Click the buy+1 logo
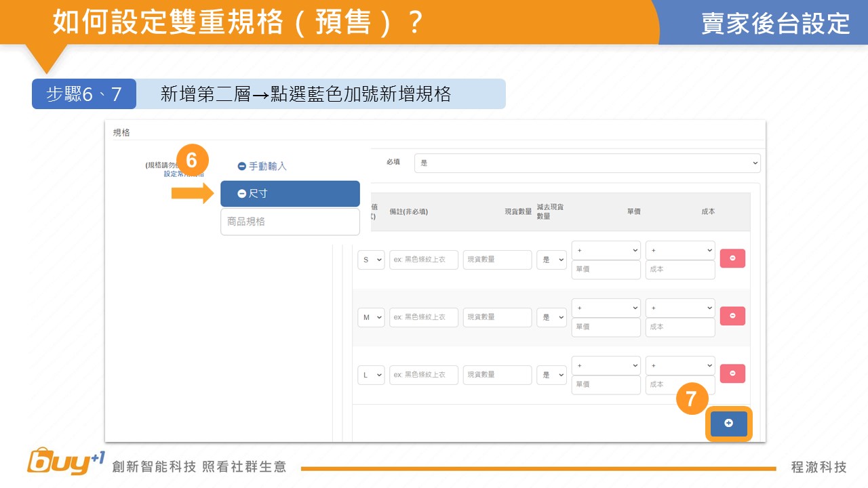This screenshot has height=488, width=868. pyautogui.click(x=66, y=462)
